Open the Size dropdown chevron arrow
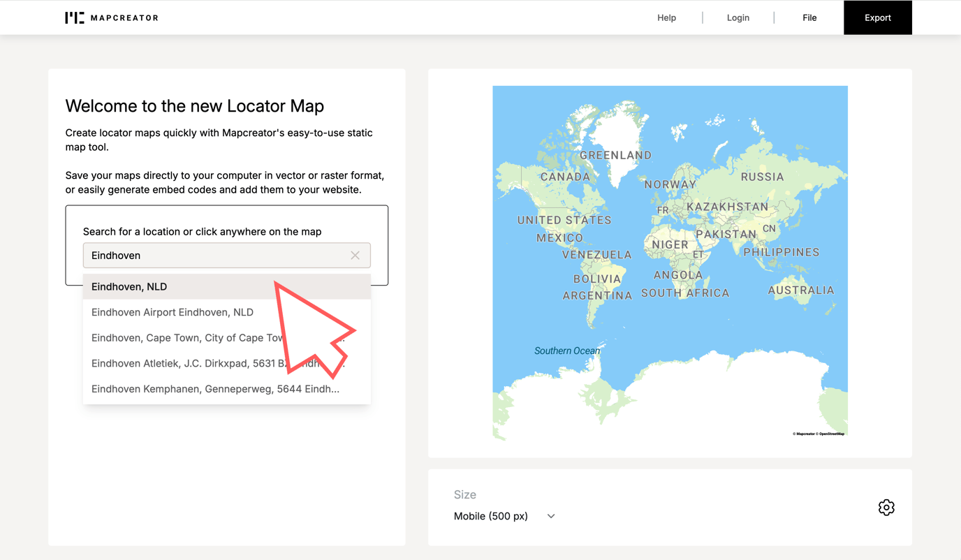The image size is (961, 560). [x=550, y=516]
